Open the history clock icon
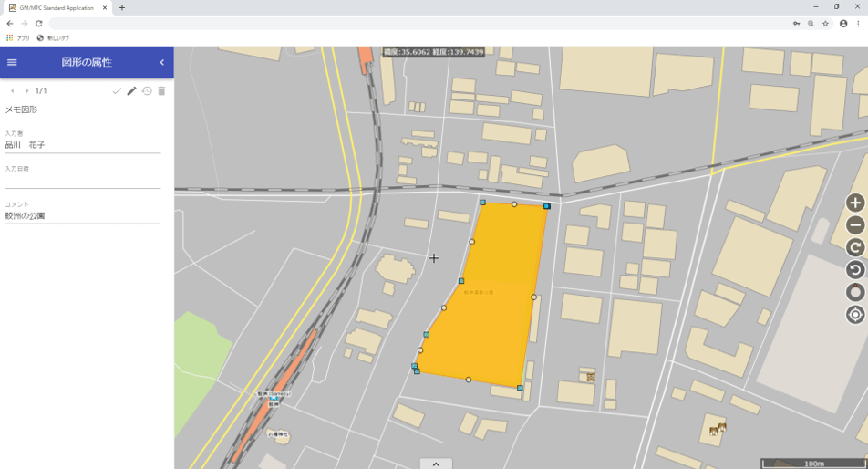The height and width of the screenshot is (469, 868). coord(147,91)
